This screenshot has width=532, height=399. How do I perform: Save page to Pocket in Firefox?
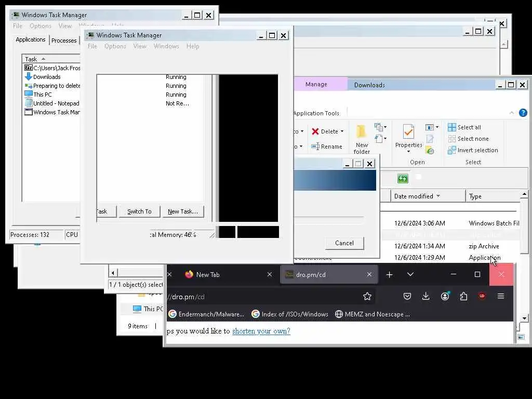(407, 297)
